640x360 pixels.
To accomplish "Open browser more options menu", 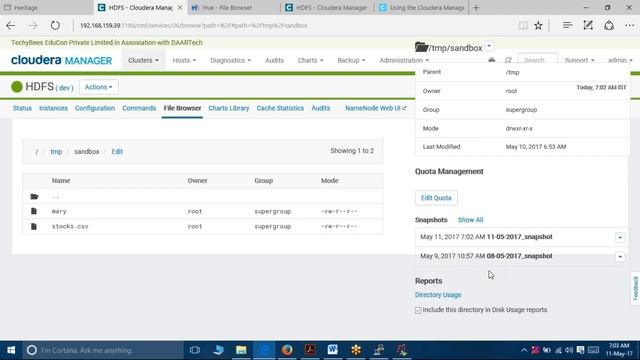I will pos(629,25).
